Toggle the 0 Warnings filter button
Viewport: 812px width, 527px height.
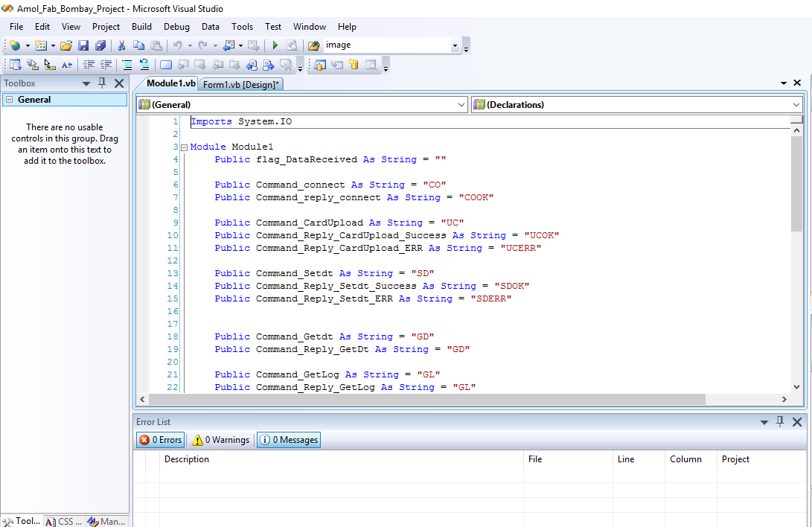(x=220, y=440)
